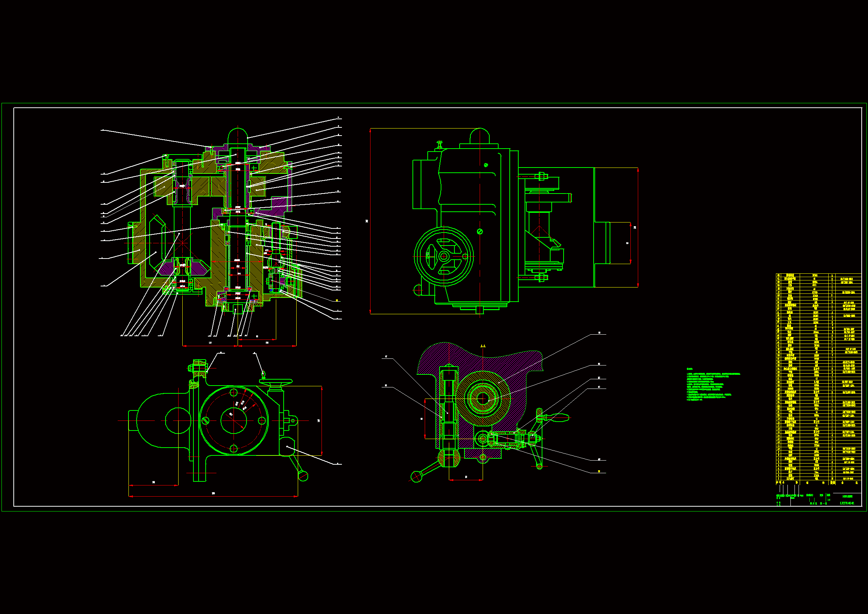Select the large circular flange in the bottom-left view
This screenshot has height=614, width=868.
[x=234, y=420]
